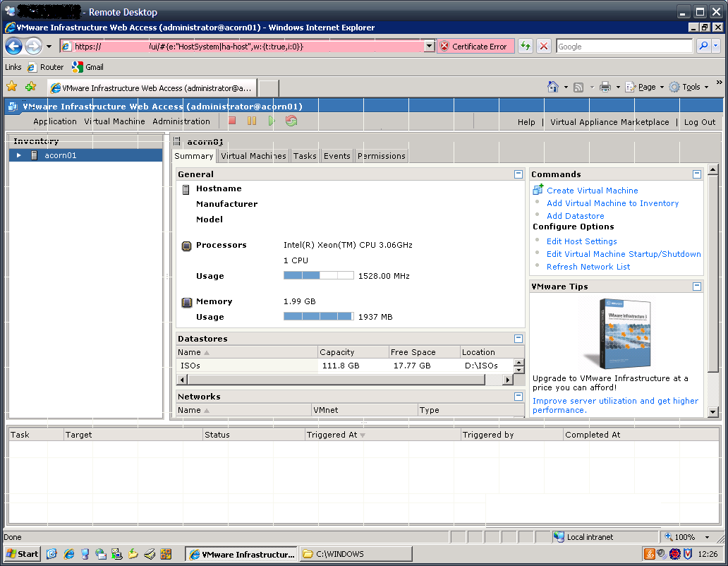Click the IE Stop loading X icon
728x566 pixels.
click(x=544, y=46)
